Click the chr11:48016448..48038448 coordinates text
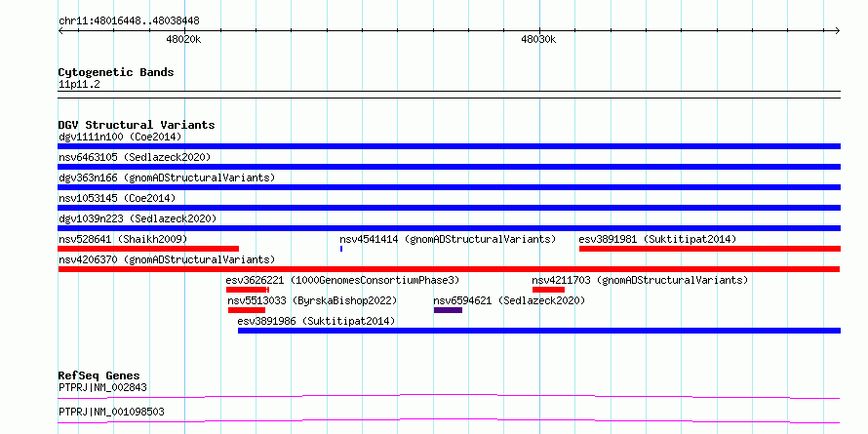868x434 pixels. 129,21
